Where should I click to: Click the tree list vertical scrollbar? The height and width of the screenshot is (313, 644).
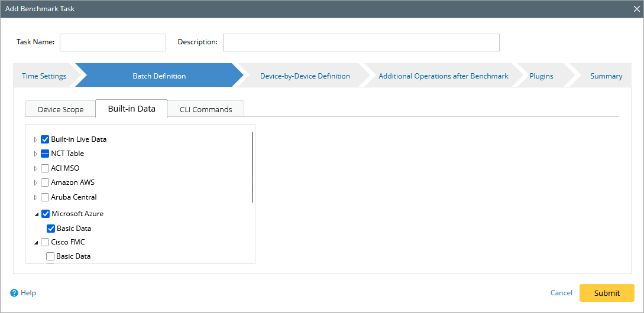[253, 167]
